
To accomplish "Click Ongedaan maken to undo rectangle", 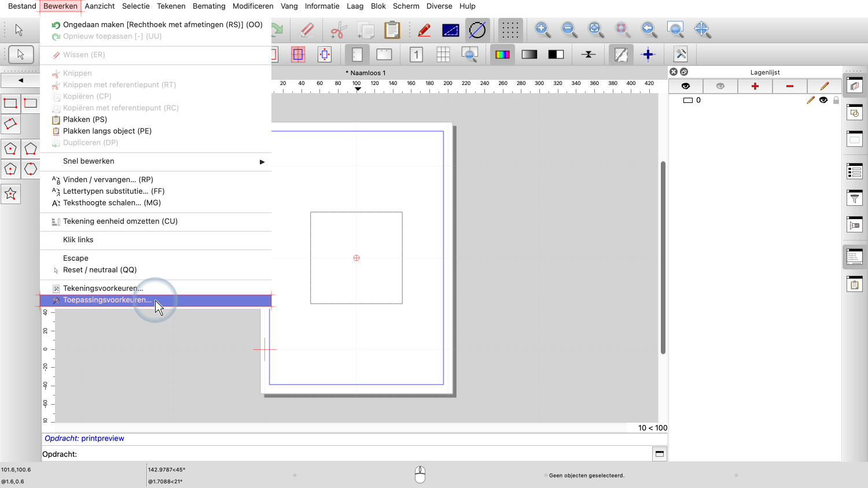I will [x=163, y=25].
